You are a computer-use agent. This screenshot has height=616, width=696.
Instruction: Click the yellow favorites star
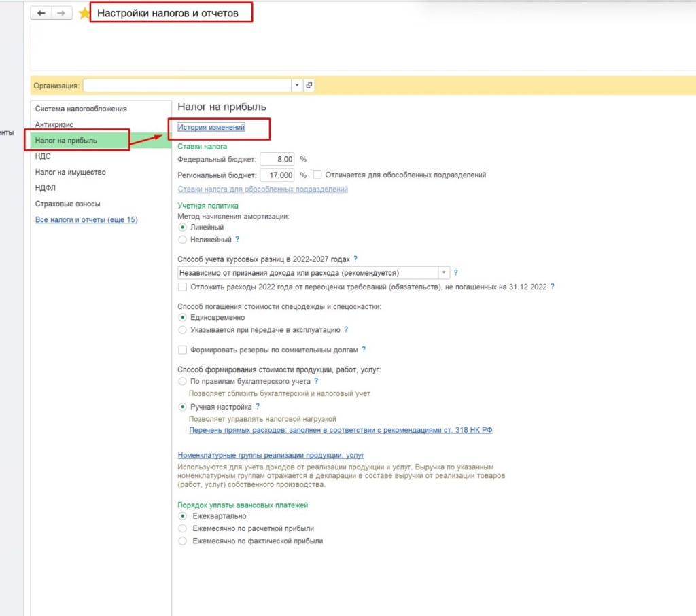click(x=84, y=14)
